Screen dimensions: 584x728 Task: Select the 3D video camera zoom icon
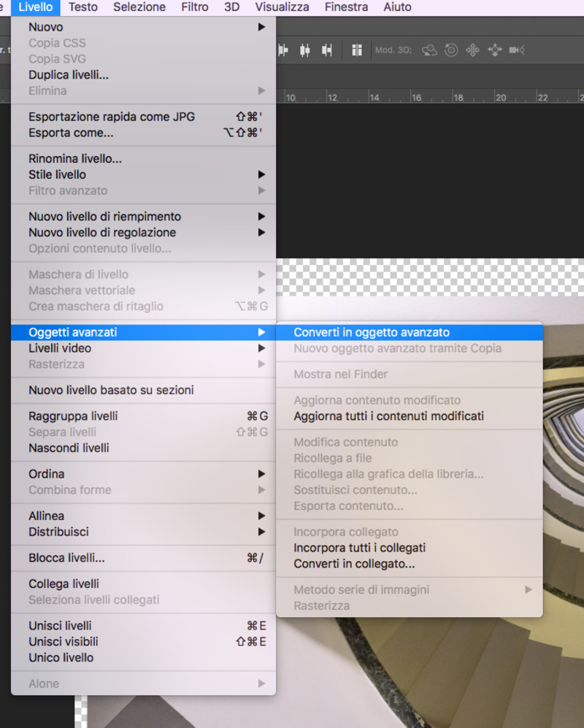click(517, 50)
